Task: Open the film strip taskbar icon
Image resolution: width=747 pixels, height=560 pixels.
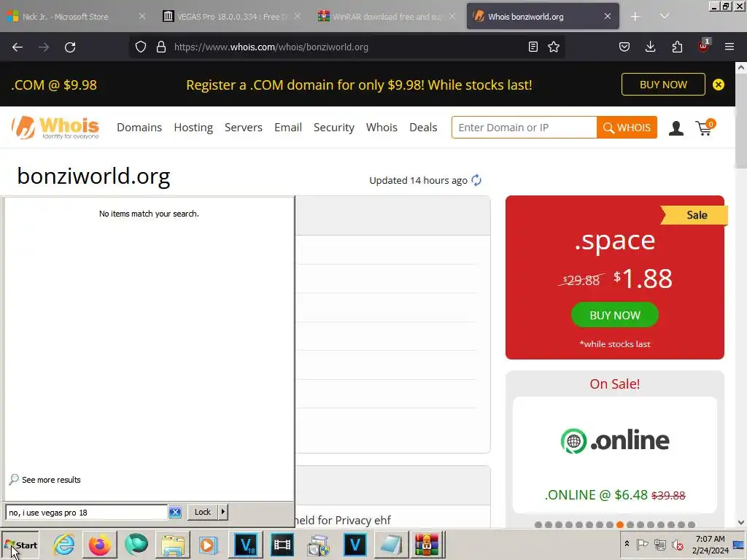Action: click(x=282, y=544)
